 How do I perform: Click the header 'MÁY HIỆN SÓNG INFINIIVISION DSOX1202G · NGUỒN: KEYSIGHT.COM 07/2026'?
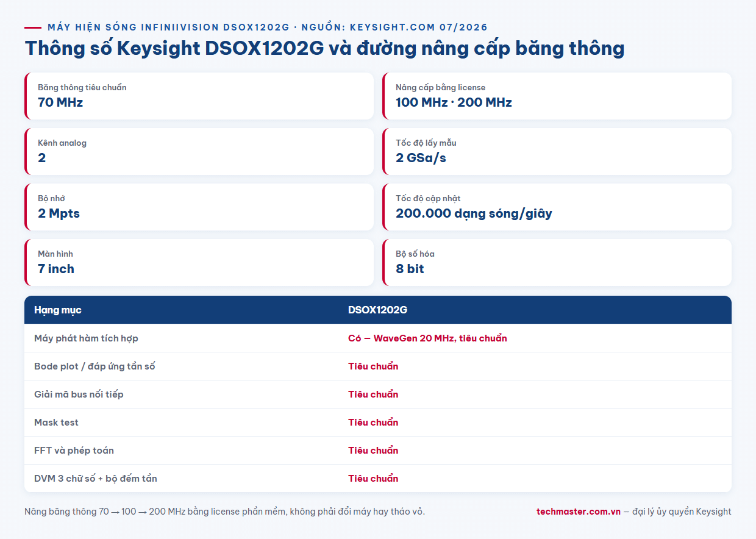point(268,27)
